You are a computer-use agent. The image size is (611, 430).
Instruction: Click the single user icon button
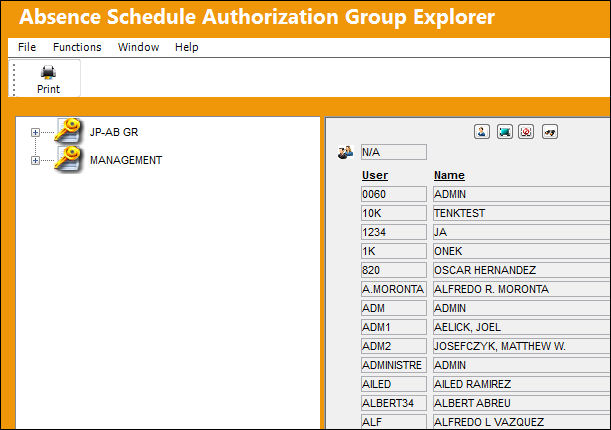pos(482,132)
